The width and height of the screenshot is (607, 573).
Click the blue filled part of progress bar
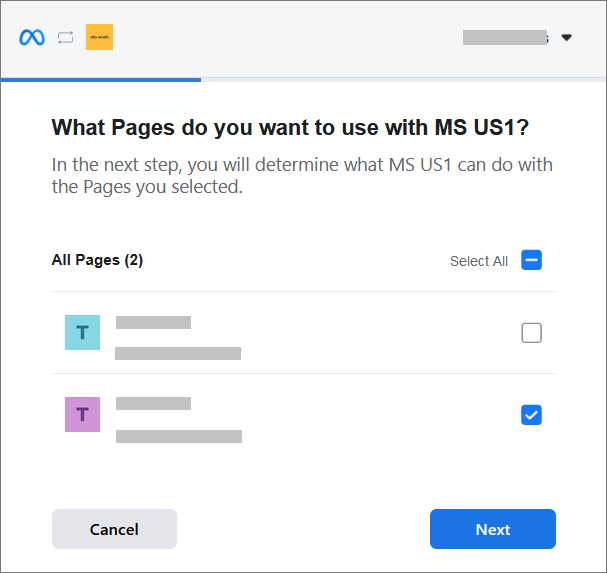point(100,79)
